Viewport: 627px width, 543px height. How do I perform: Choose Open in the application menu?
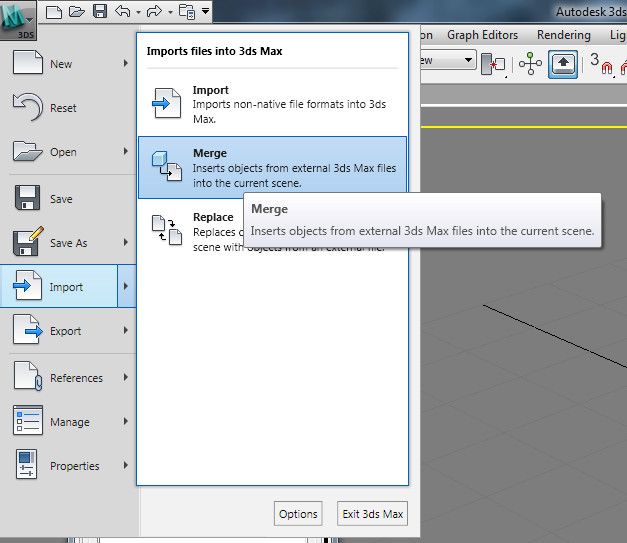point(68,152)
